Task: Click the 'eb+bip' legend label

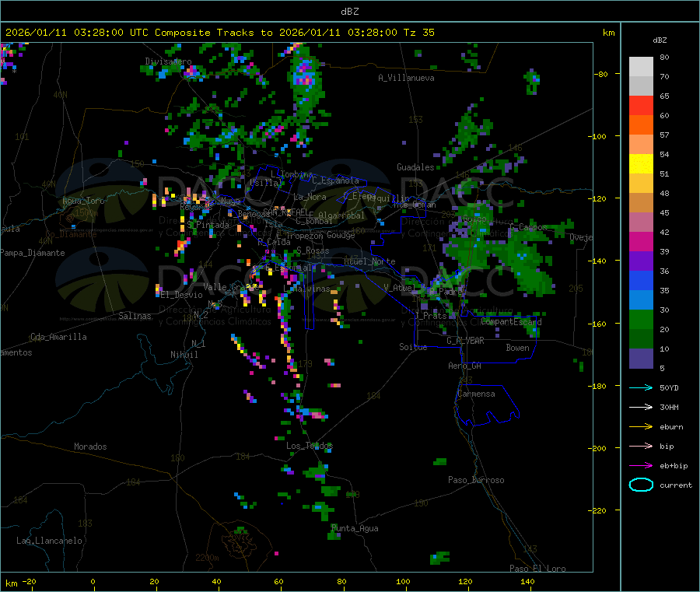Action: (674, 465)
